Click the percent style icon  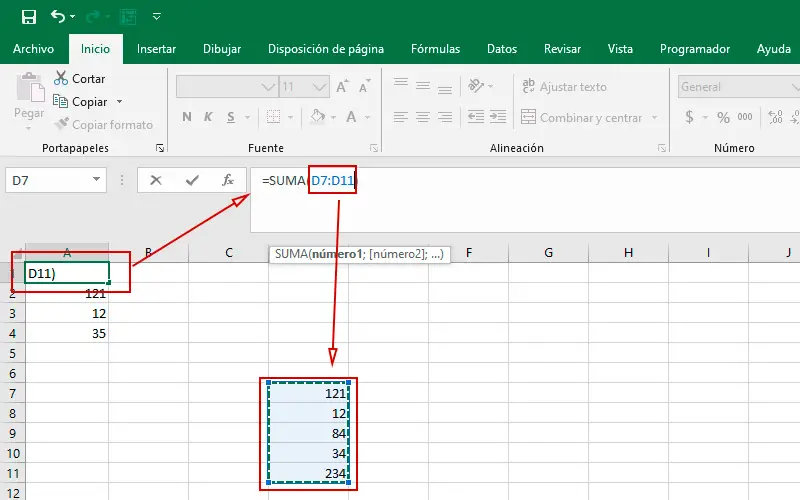[723, 117]
